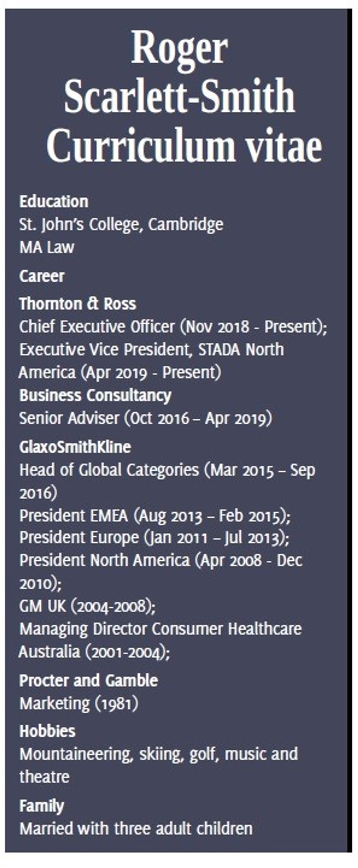Viewport: 358px width, 868px height.
Task: Click the Hobbies heading
Action: pyautogui.click(x=47, y=731)
